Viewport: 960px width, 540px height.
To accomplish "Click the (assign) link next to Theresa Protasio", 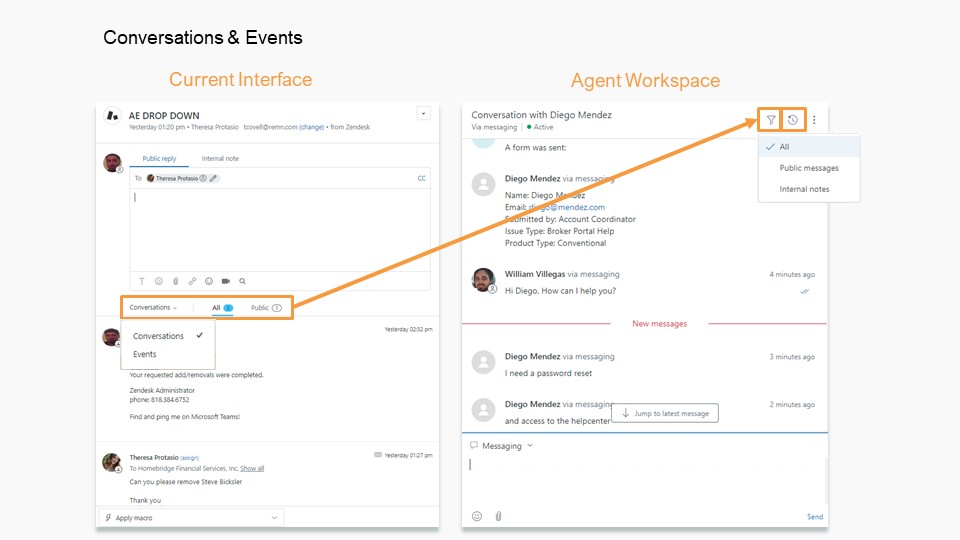I will point(190,458).
